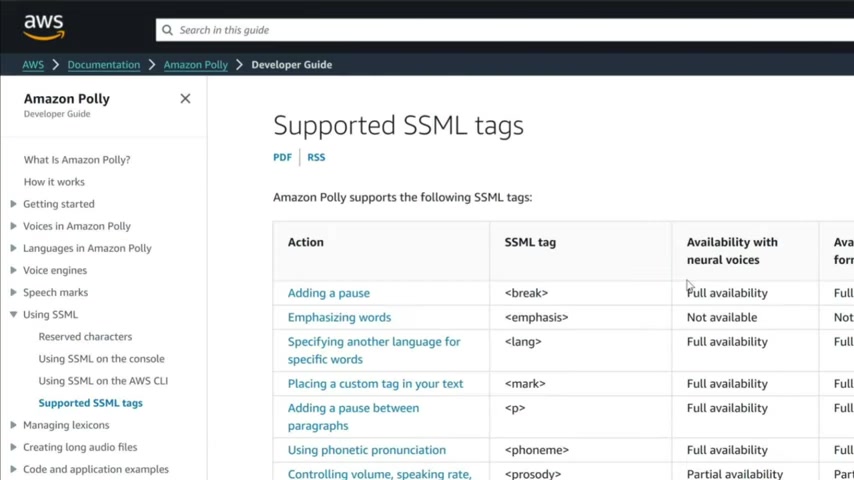Open Controlling volume, speaking rate link
The height and width of the screenshot is (480, 854).
tap(380, 474)
